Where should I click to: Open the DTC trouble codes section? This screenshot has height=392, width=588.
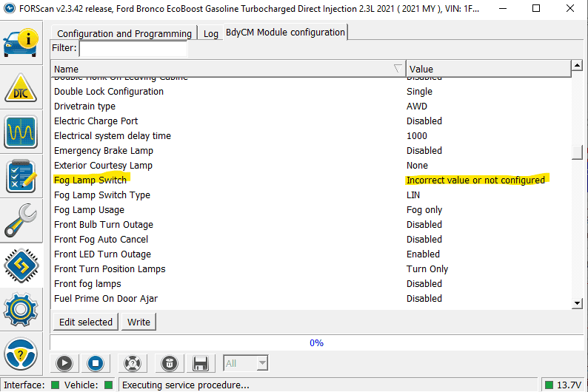coord(21,87)
